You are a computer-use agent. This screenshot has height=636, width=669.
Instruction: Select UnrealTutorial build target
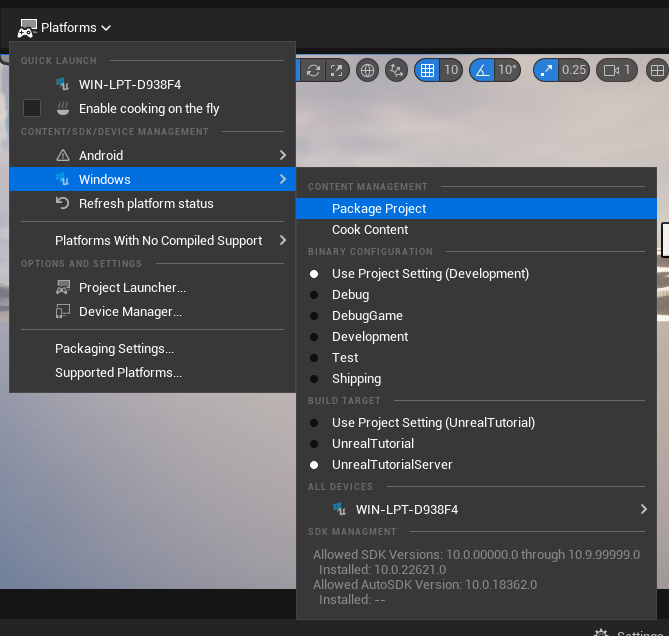(372, 444)
